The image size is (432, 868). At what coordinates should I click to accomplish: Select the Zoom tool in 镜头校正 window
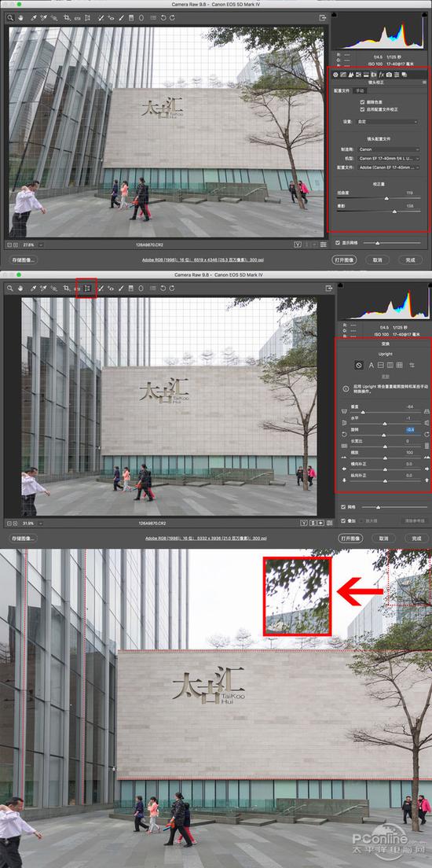(10, 18)
